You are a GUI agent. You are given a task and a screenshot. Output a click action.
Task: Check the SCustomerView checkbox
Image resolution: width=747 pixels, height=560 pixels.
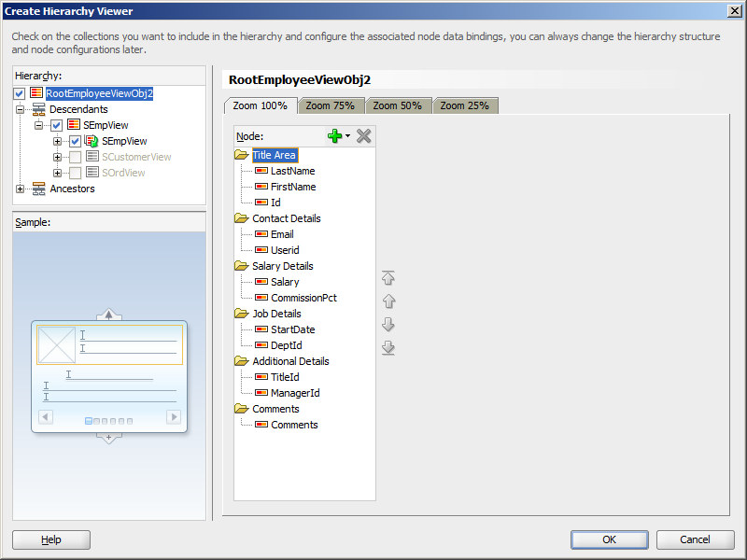click(x=75, y=157)
